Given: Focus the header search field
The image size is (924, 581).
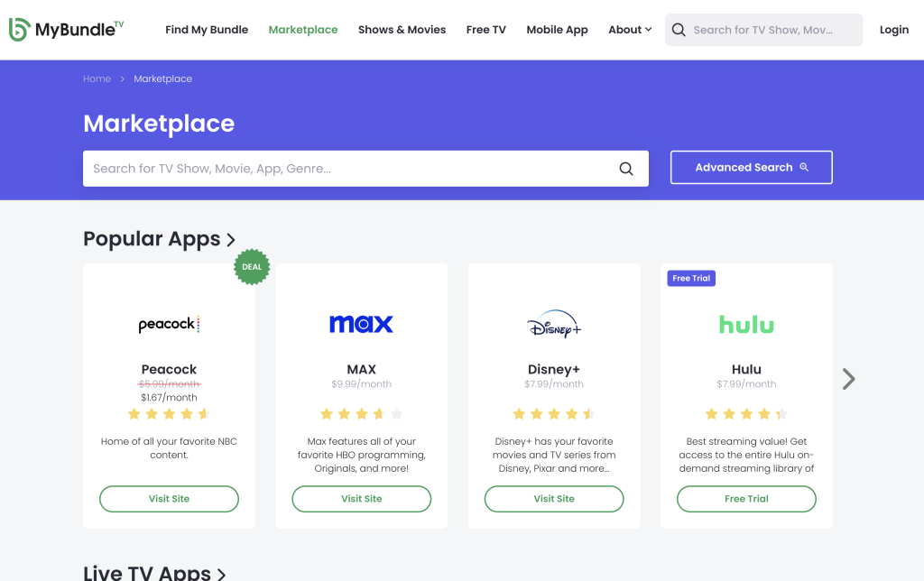Looking at the screenshot, I should click(x=763, y=30).
